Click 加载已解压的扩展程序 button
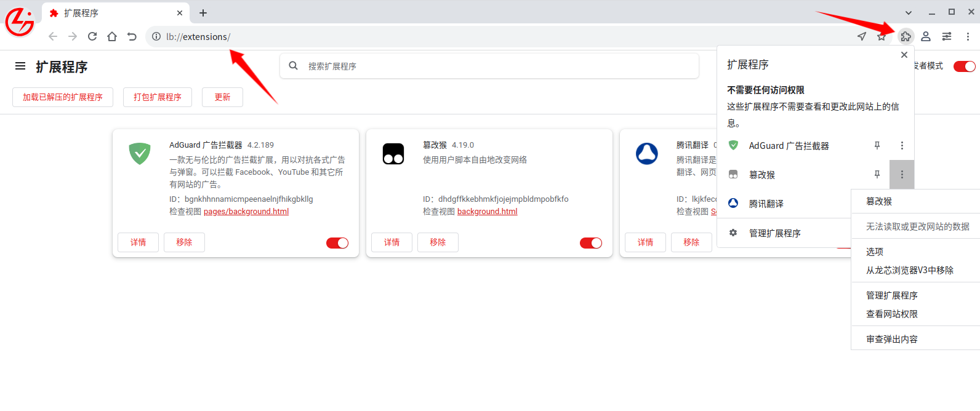Viewport: 980px width, 411px height. coord(63,97)
